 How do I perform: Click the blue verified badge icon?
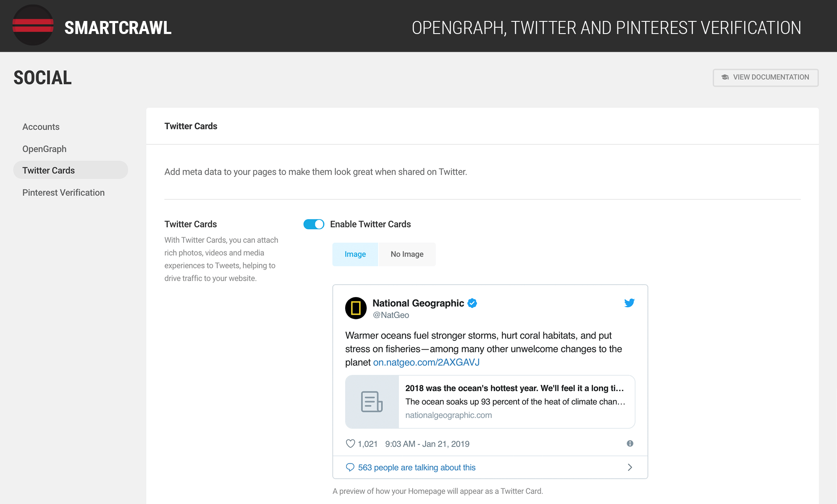coord(472,303)
